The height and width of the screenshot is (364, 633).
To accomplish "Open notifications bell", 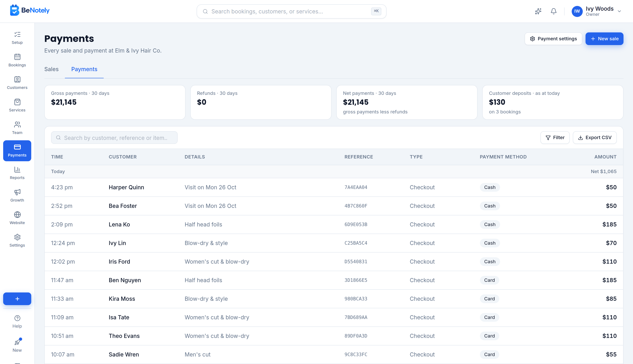I will 553,11.
